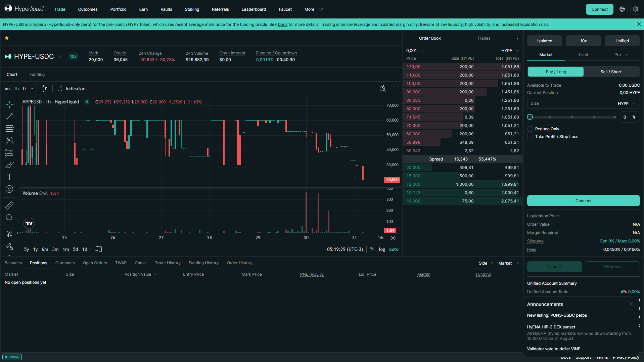Viewport: 644px width, 362px height.
Task: Open order book options menu
Action: pos(517,39)
